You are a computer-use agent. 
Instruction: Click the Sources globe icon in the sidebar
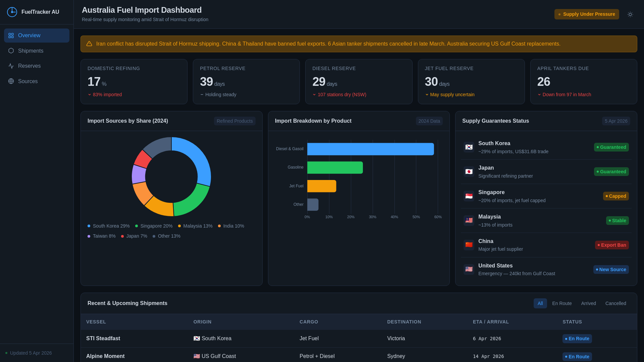pos(11,81)
